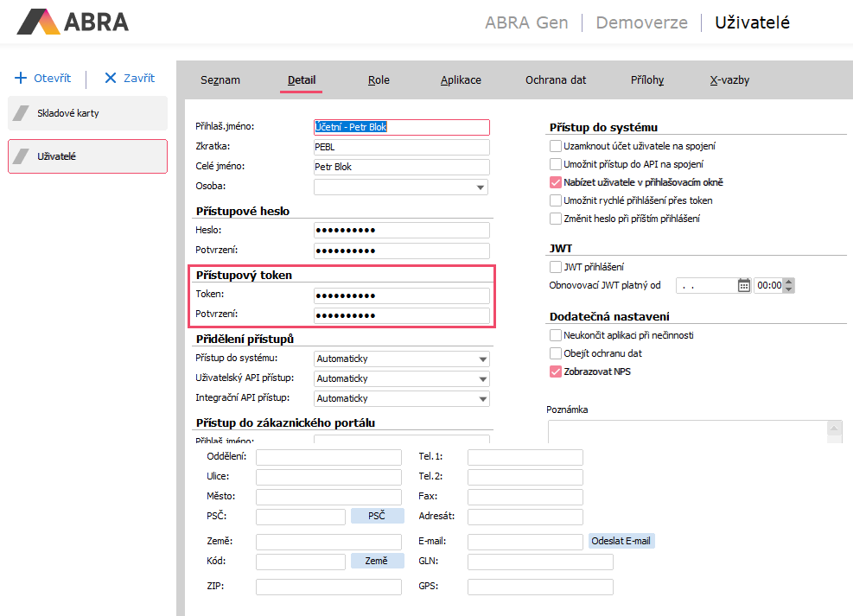Switch to the Seznam tab
Viewport: 853px width, 616px height.
[x=220, y=80]
